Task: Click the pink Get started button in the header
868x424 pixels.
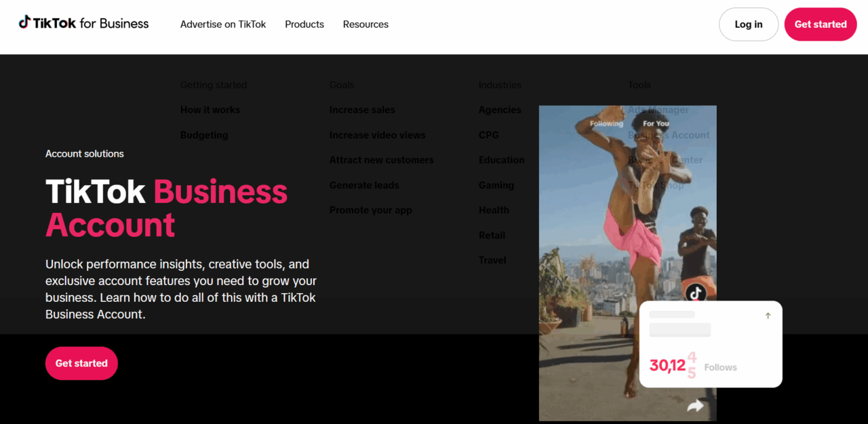Action: (x=820, y=24)
